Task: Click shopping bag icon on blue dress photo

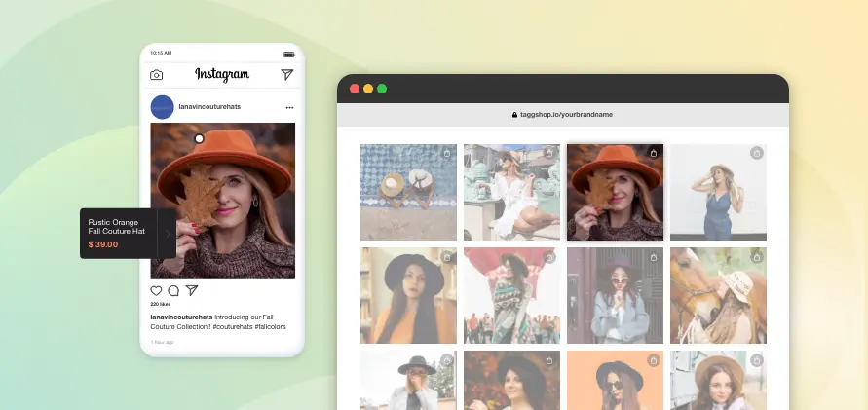Action: [x=756, y=153]
